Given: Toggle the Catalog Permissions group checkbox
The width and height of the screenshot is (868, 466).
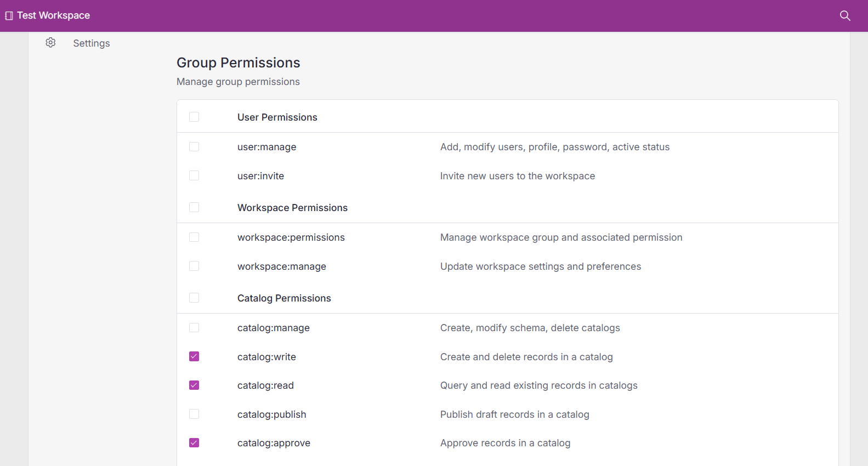Looking at the screenshot, I should [194, 298].
